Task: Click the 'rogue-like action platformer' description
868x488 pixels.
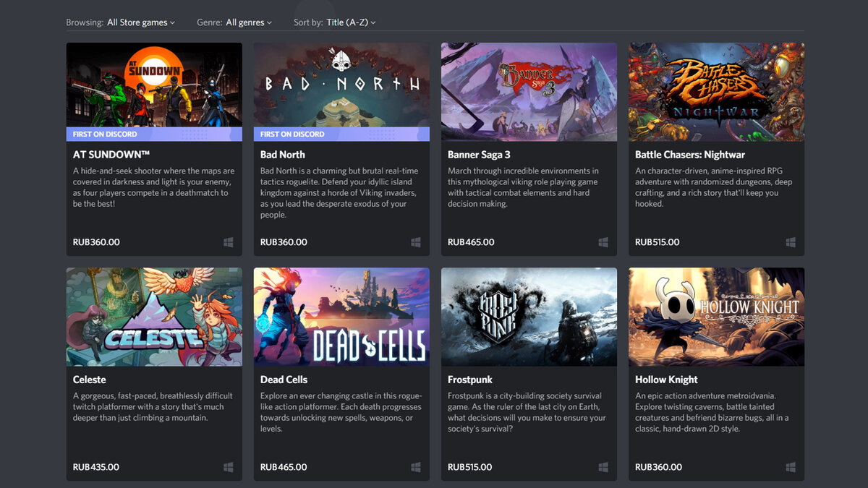Action: click(x=341, y=412)
